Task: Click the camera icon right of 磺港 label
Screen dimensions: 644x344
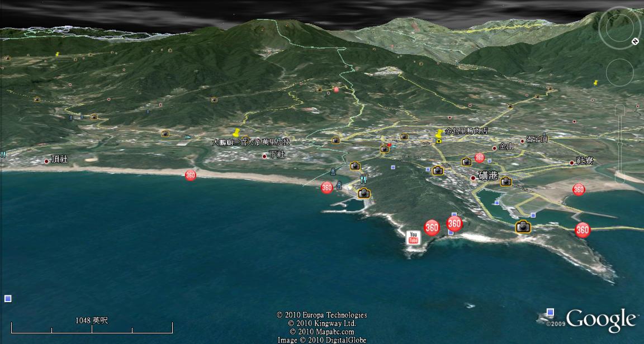Action: (x=506, y=181)
